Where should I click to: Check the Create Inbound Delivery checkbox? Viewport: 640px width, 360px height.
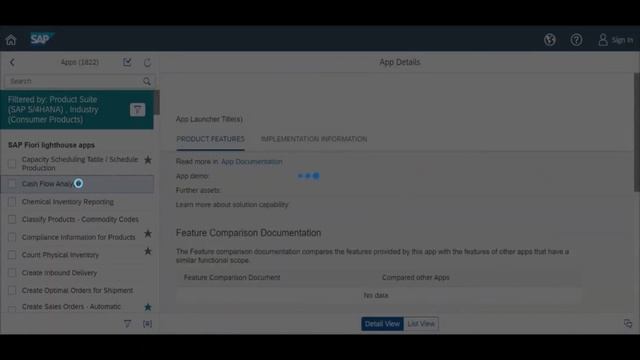pos(12,273)
